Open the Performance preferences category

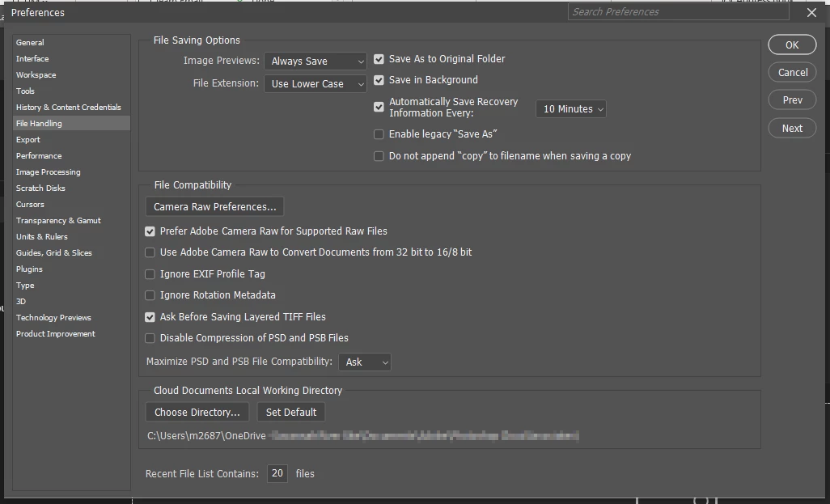(x=71, y=155)
